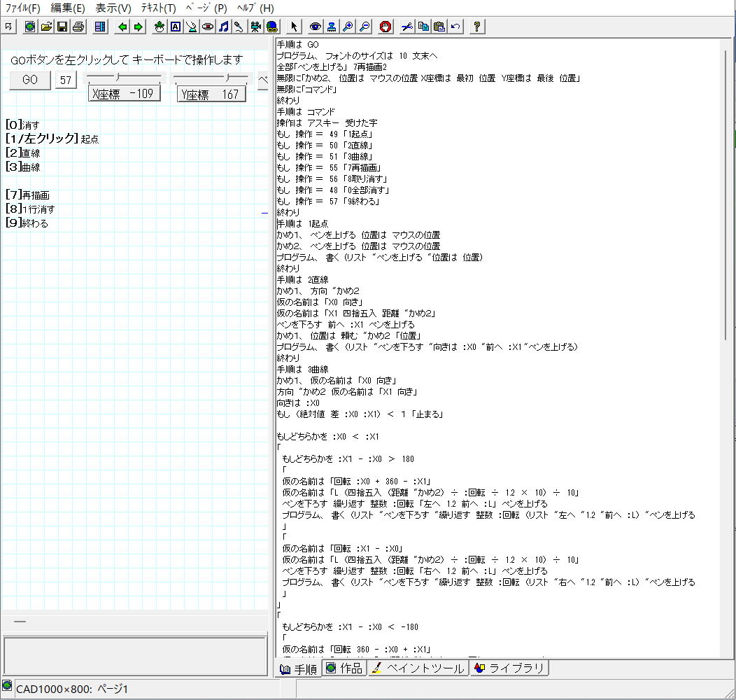Screen dimensions: 736x700
Task: Go forward with the green right arrow
Action: [138, 27]
